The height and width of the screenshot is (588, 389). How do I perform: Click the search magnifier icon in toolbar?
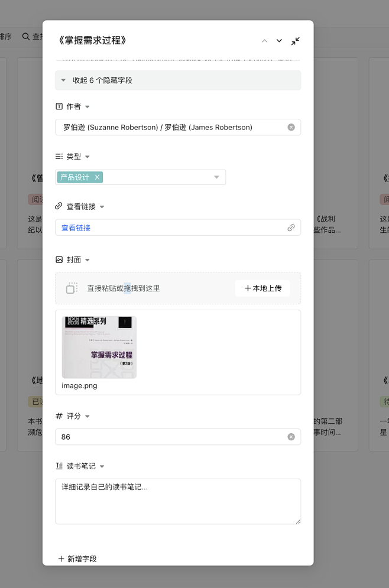pyautogui.click(x=26, y=37)
